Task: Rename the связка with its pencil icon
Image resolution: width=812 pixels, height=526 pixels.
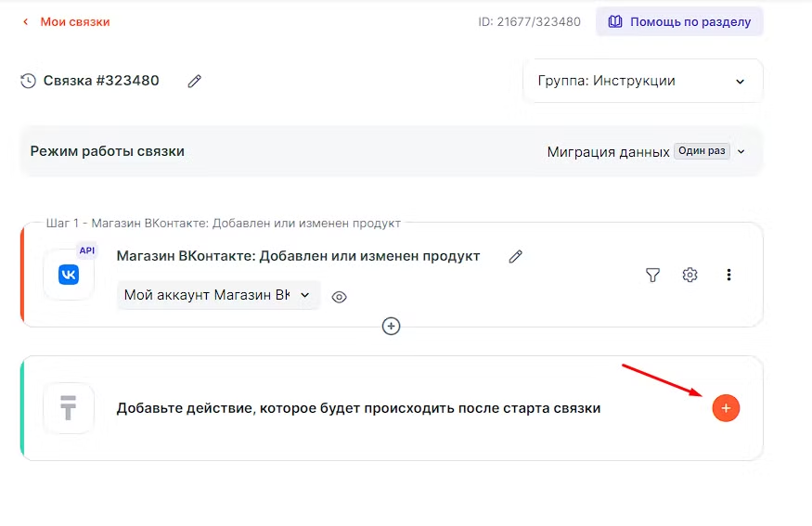Action: tap(195, 82)
